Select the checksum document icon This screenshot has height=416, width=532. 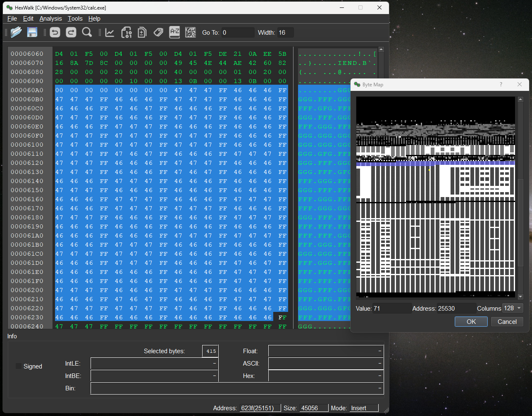coord(142,32)
